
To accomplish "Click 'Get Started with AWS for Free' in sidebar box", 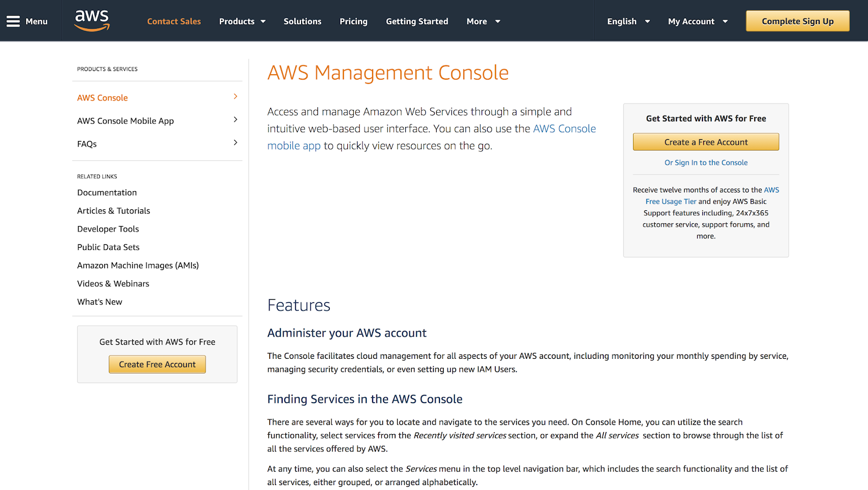I will (x=157, y=342).
